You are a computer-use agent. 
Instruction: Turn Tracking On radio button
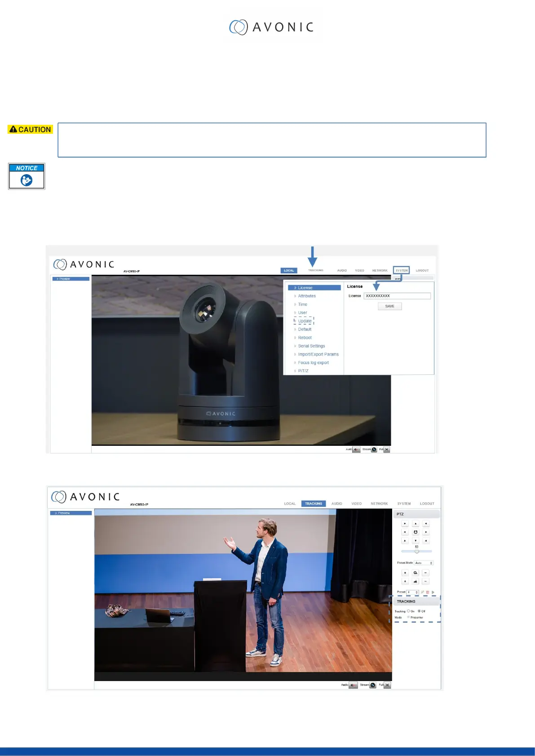[x=408, y=611]
